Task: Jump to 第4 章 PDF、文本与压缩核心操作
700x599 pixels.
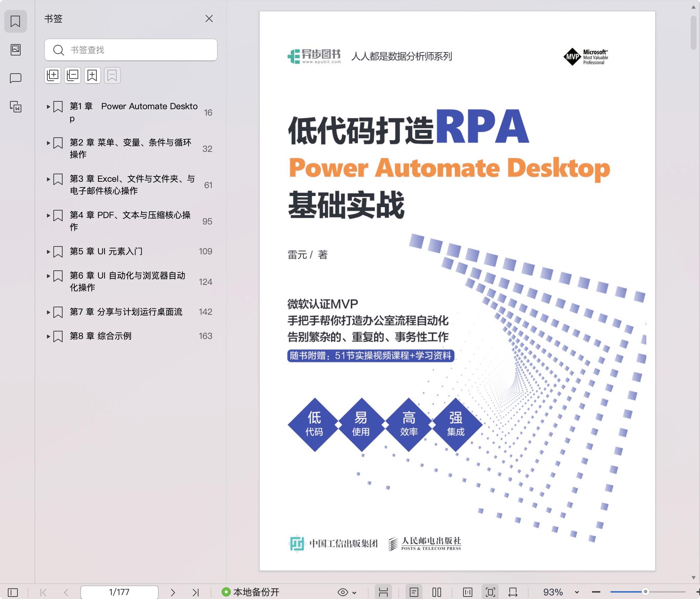Action: point(130,221)
